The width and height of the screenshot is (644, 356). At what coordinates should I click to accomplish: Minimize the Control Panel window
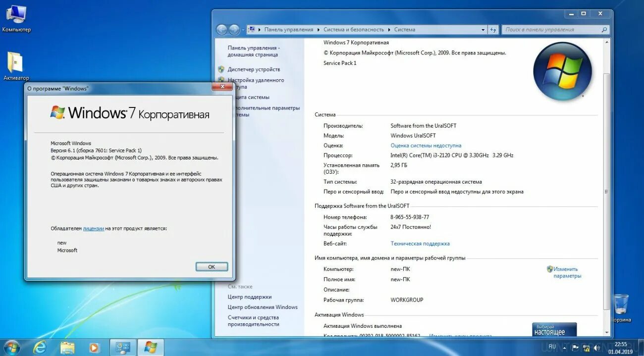[x=570, y=13]
